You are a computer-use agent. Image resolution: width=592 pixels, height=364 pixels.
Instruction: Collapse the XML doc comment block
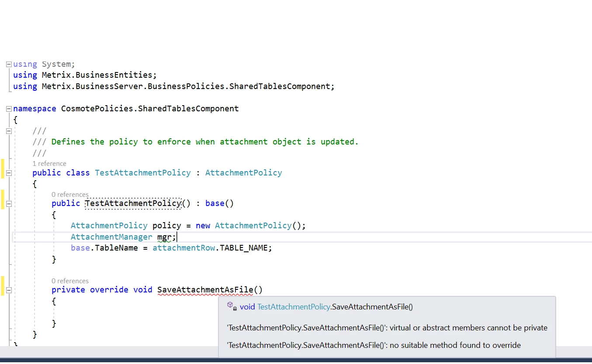pos(9,130)
